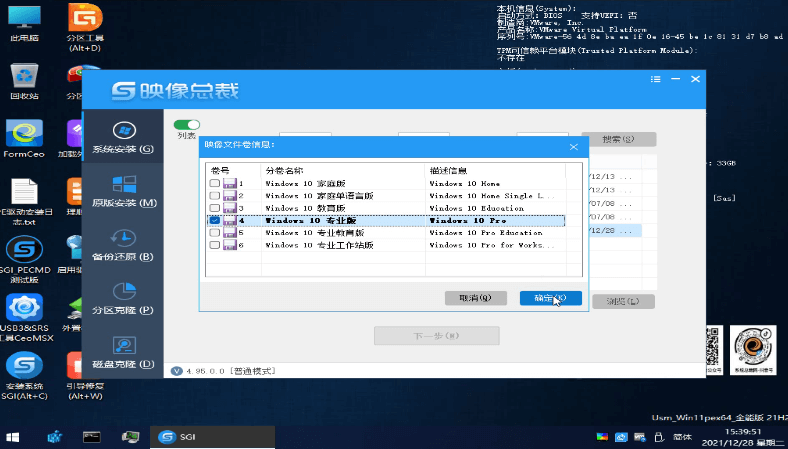Viewport: 788px width, 449px height.
Task: Click volume 3 disk icon
Action: [230, 208]
